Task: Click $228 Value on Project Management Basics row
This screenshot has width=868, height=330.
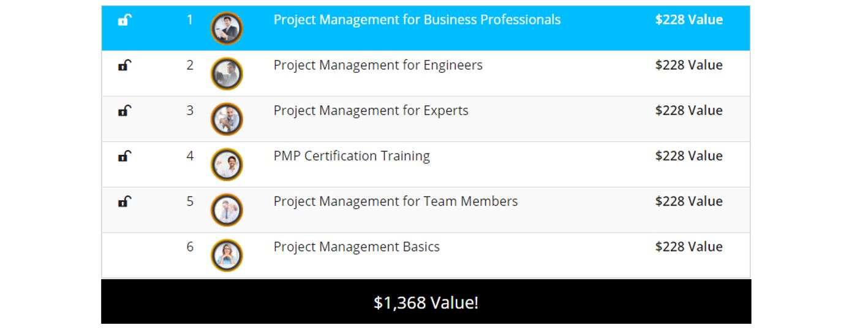Action: 689,247
